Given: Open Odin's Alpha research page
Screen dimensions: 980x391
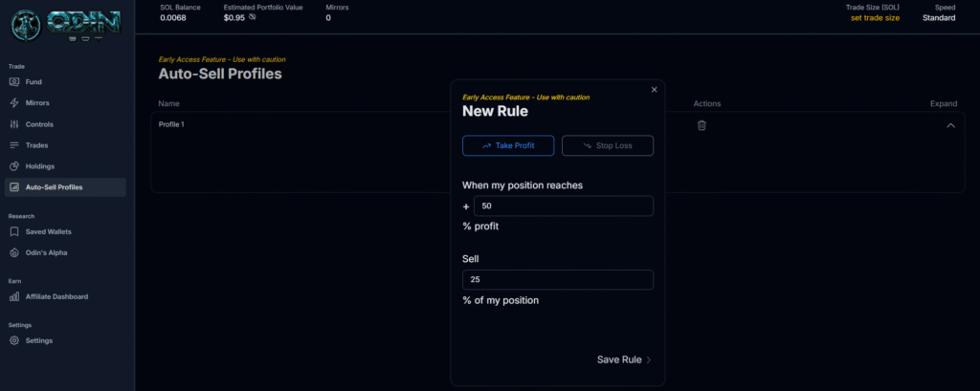Looking at the screenshot, I should [x=46, y=252].
